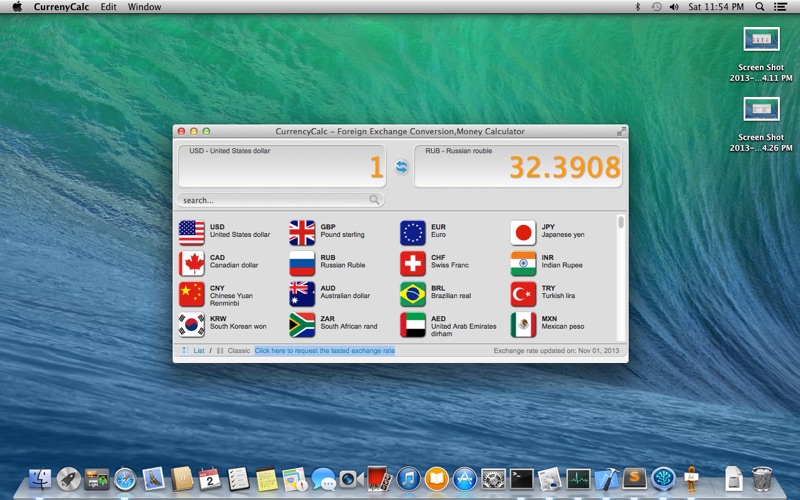Open Trash in the dock
Image resolution: width=800 pixels, height=500 pixels.
click(x=762, y=479)
